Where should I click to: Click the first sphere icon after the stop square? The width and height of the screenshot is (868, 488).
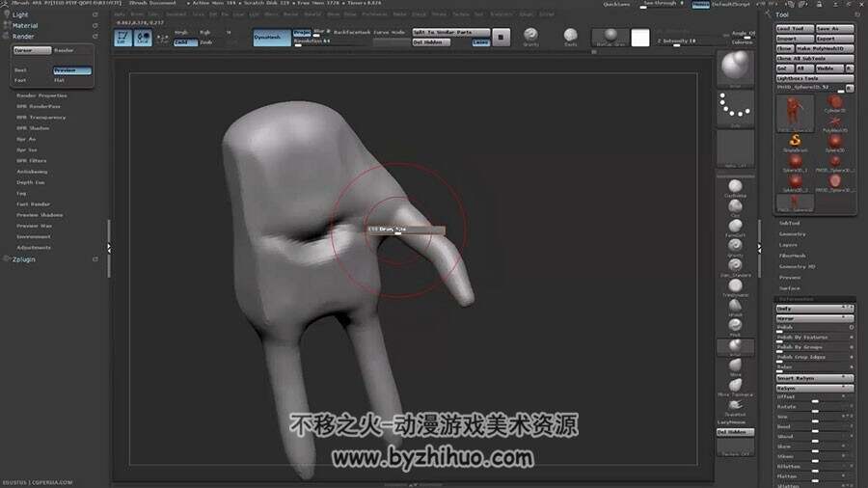pyautogui.click(x=530, y=35)
